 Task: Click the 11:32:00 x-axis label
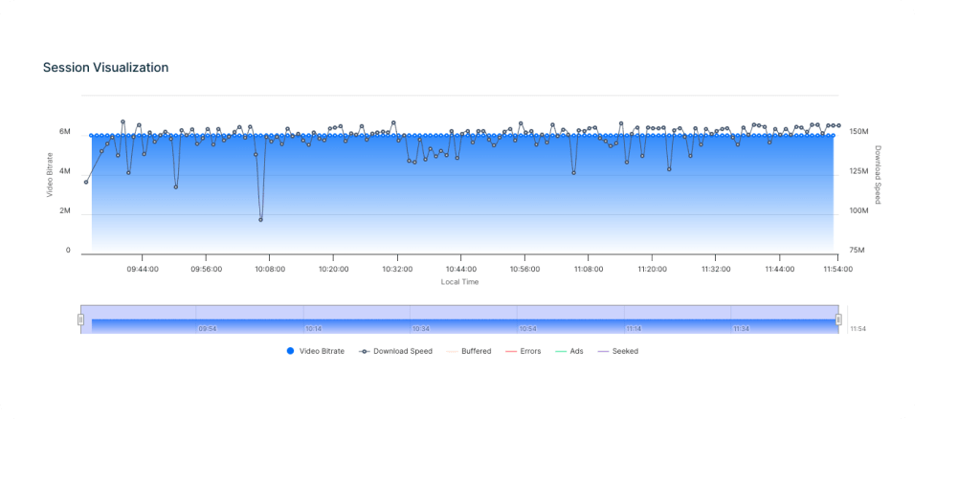pos(716,269)
